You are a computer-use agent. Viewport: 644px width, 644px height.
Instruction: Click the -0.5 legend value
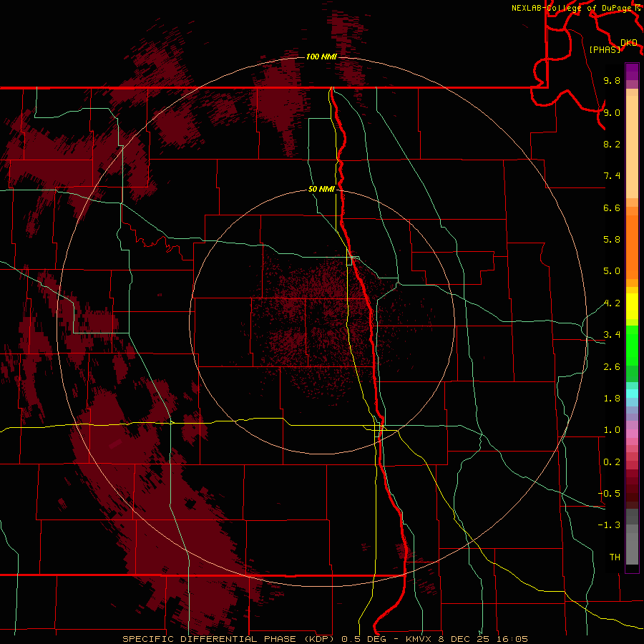pos(609,494)
